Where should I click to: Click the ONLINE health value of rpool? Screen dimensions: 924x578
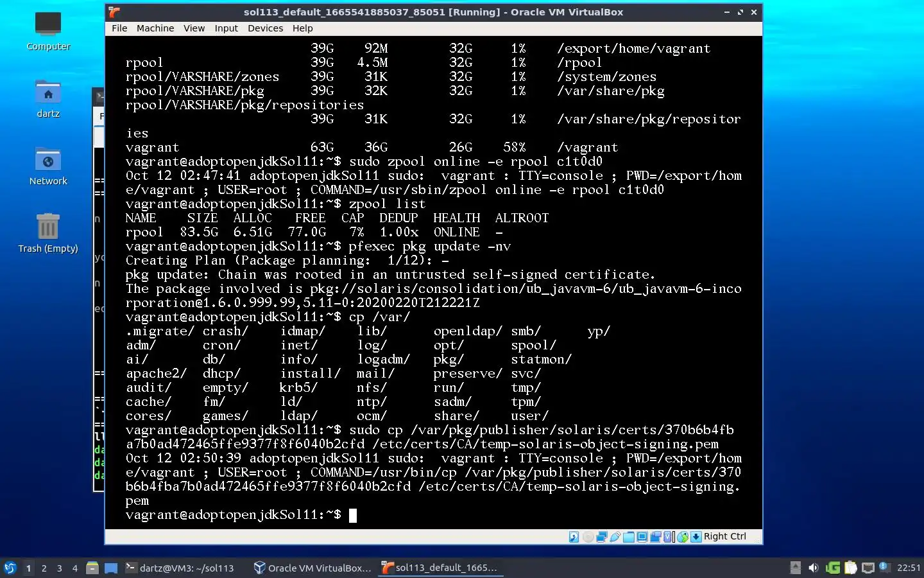[456, 232]
